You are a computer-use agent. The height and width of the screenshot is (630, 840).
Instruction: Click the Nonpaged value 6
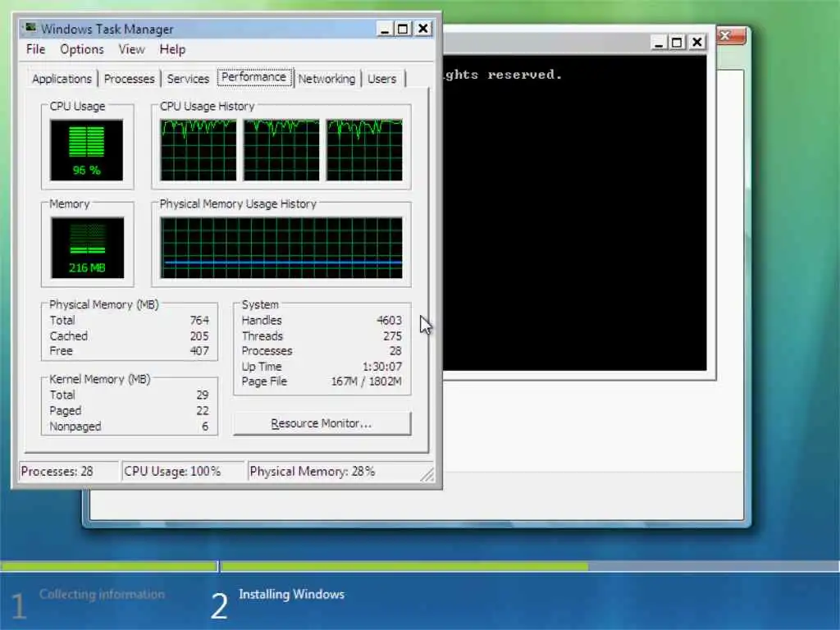(x=205, y=427)
